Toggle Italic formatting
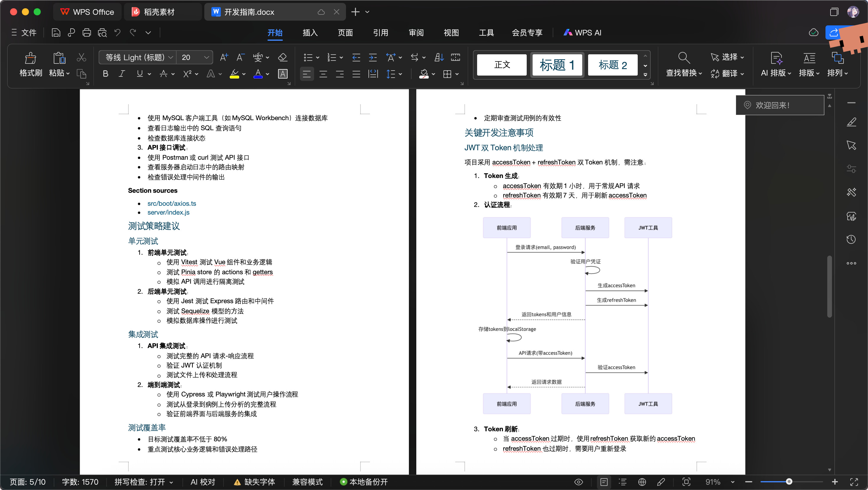The width and height of the screenshot is (868, 490). tap(122, 74)
